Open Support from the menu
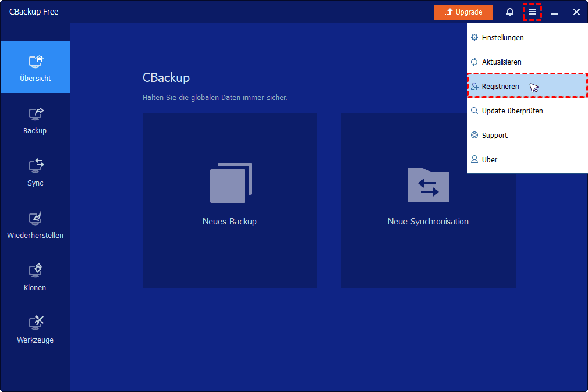This screenshot has height=392, width=588. point(494,135)
